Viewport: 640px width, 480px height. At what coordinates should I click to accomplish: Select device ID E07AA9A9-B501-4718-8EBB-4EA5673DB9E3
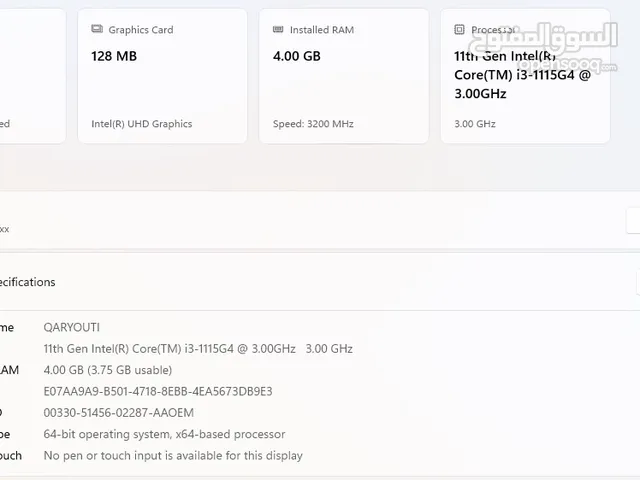(158, 391)
